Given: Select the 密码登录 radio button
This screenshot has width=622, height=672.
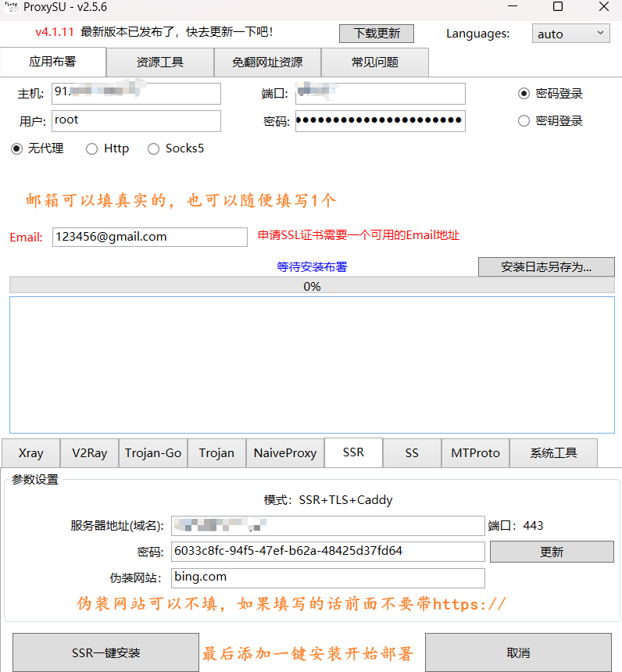Looking at the screenshot, I should pos(524,94).
